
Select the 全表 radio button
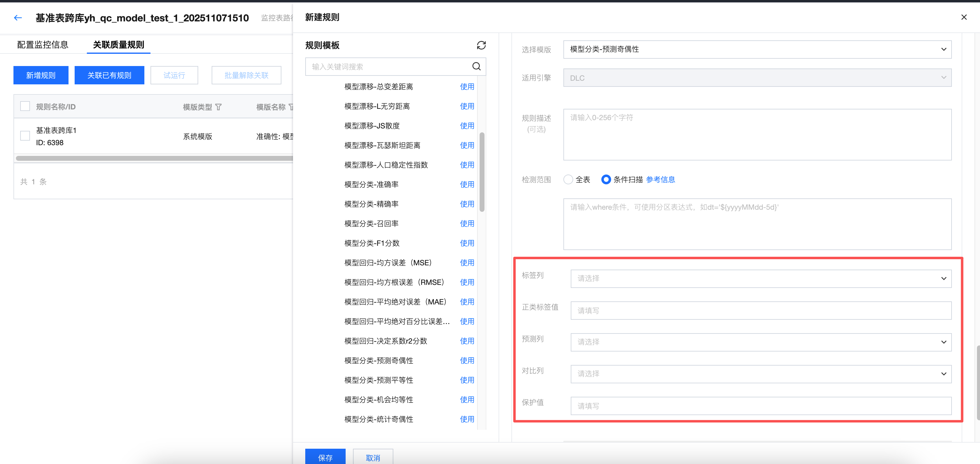[568, 179]
